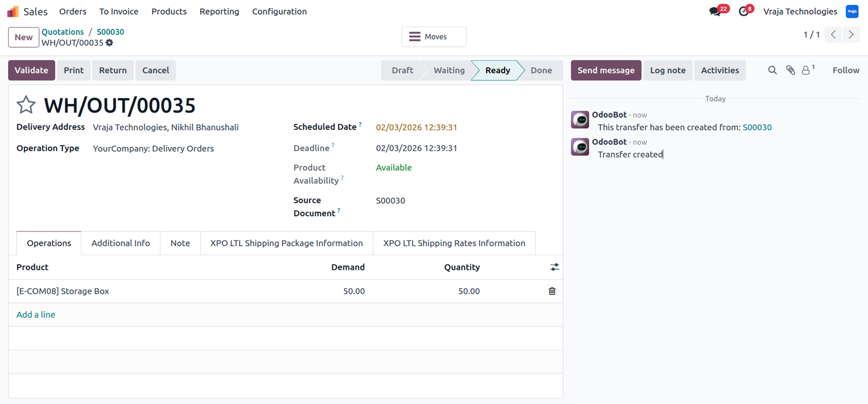The width and height of the screenshot is (868, 404).
Task: Click the Moves smart button
Action: click(434, 37)
